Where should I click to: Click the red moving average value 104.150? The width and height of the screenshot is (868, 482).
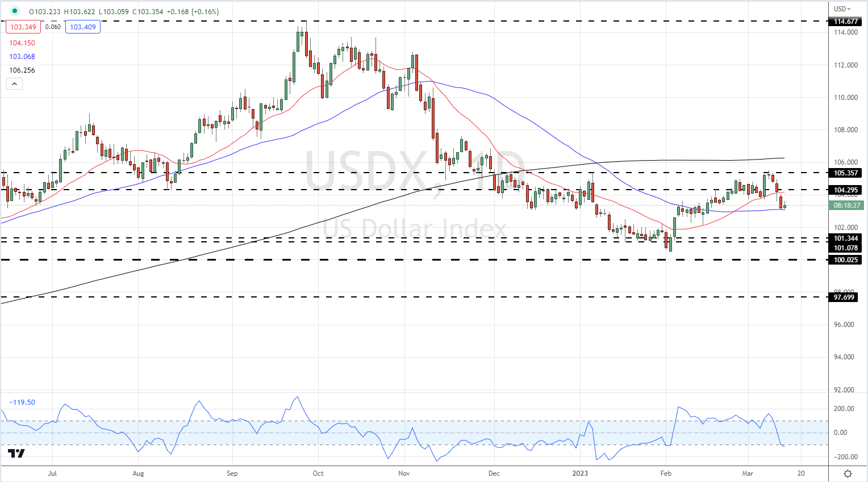click(x=22, y=43)
